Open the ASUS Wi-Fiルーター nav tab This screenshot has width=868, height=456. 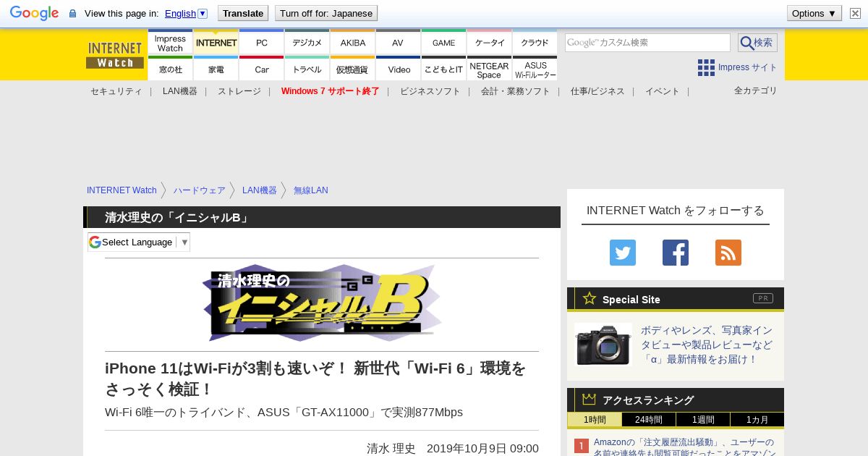535,69
